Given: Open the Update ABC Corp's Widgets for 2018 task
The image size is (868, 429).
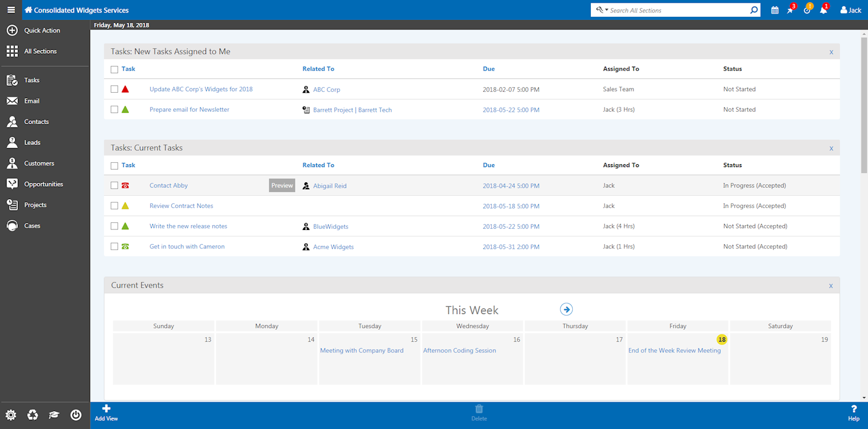Looking at the screenshot, I should 201,89.
